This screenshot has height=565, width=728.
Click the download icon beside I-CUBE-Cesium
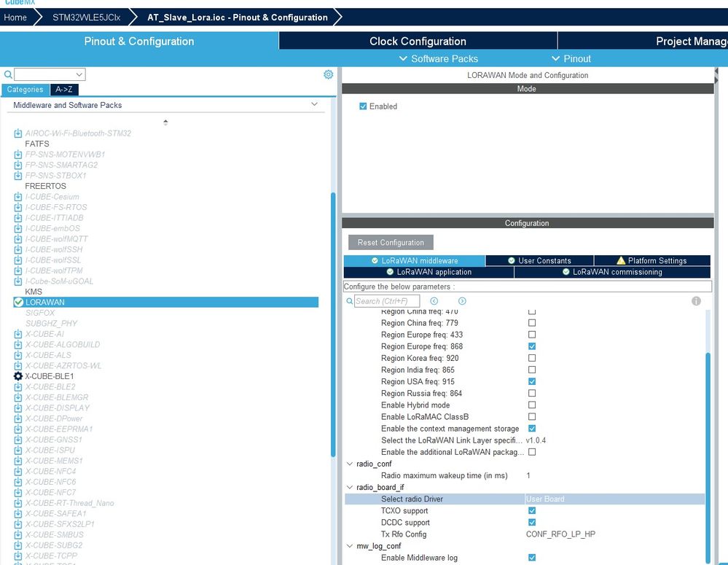[17, 197]
